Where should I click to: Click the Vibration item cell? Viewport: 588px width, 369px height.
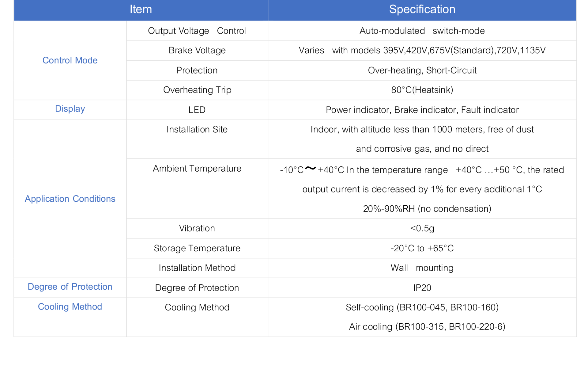(x=197, y=228)
